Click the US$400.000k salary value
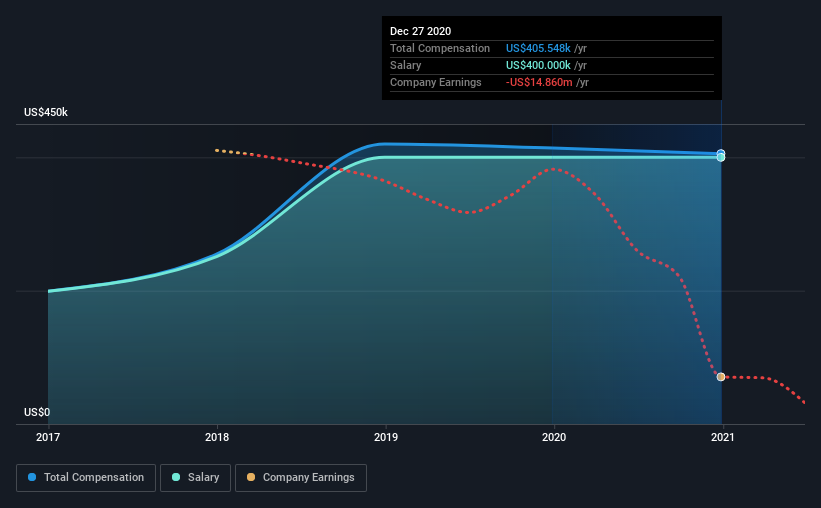 (538, 65)
